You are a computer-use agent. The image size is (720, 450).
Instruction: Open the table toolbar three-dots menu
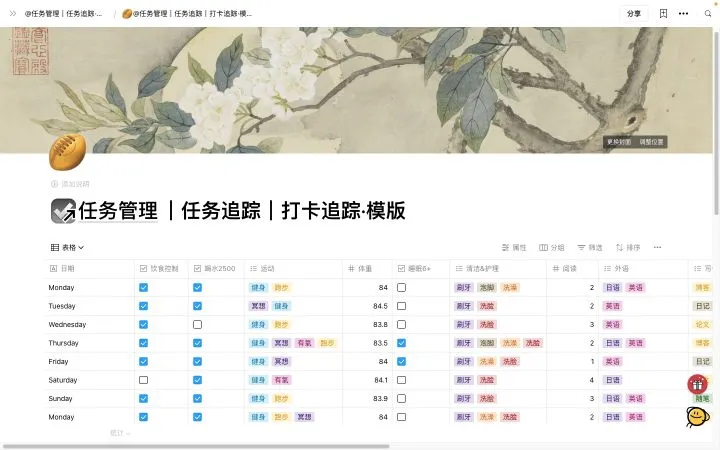658,248
